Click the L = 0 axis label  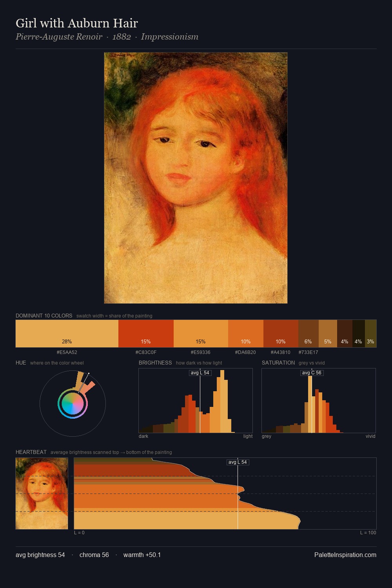(79, 533)
